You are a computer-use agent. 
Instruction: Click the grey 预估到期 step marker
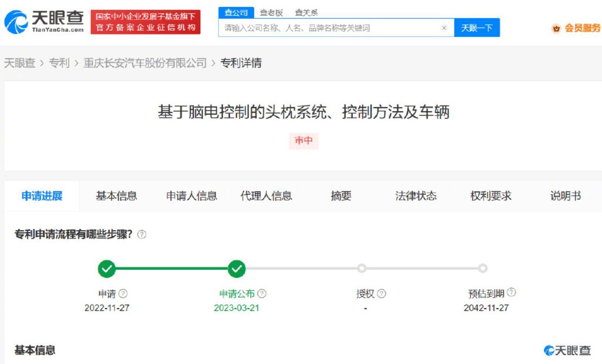tap(483, 268)
